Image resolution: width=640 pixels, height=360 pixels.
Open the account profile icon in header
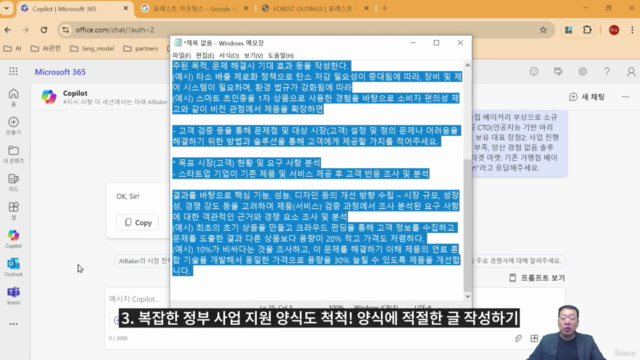coord(631,71)
